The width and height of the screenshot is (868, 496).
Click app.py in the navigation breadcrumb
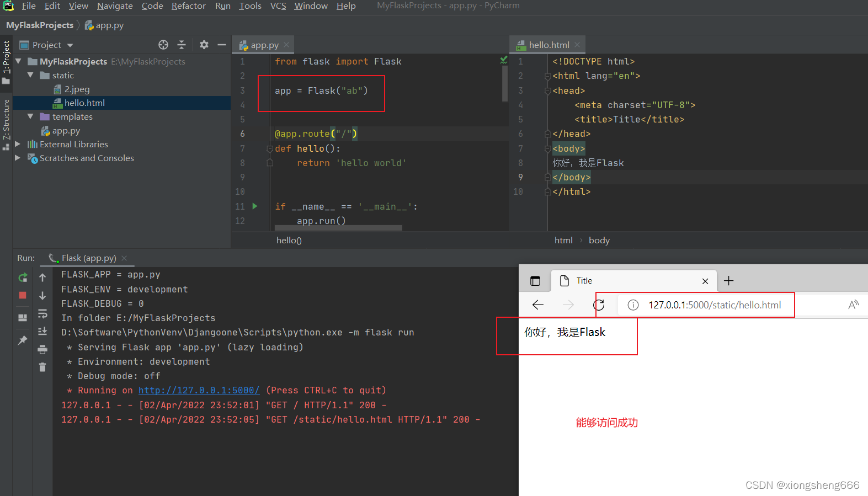pos(104,25)
